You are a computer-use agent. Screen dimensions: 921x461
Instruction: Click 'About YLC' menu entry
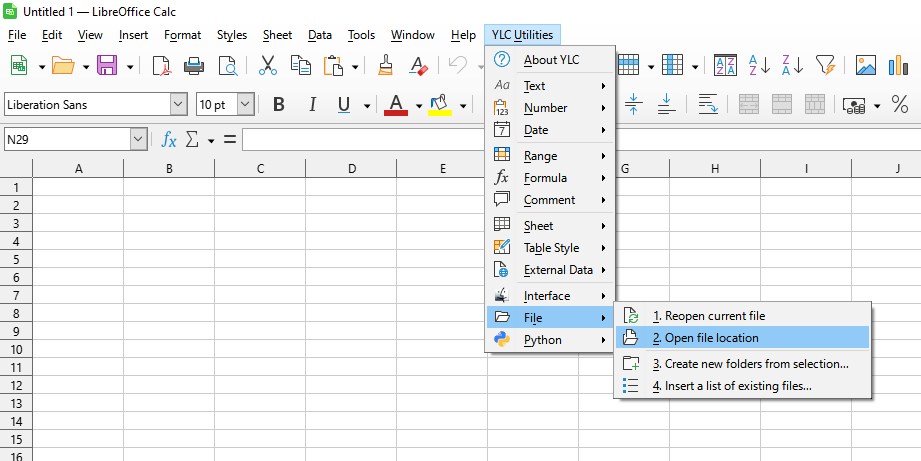550,60
